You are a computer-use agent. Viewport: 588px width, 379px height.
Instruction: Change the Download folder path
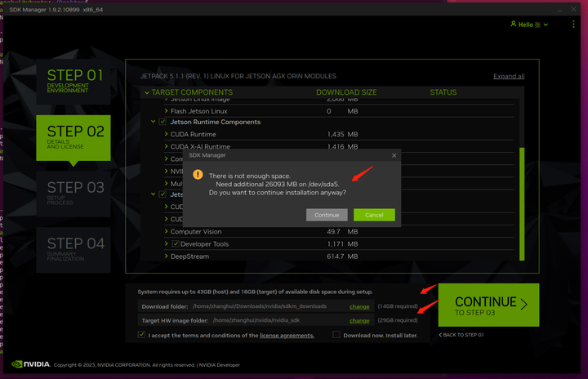pyautogui.click(x=359, y=306)
